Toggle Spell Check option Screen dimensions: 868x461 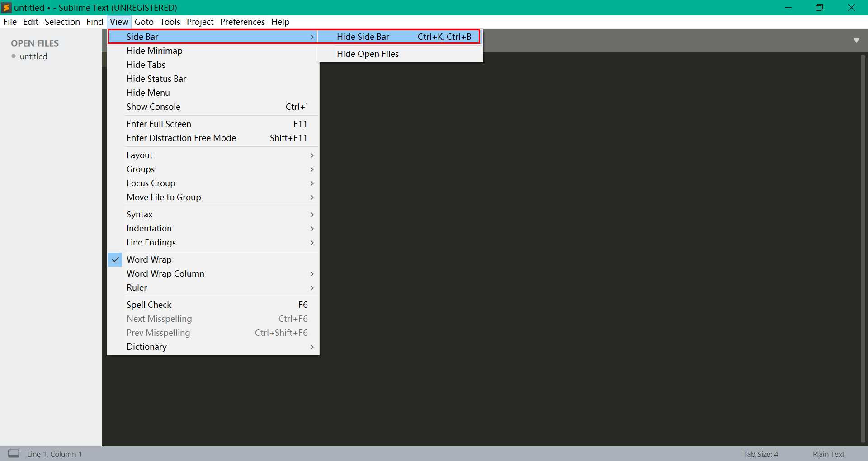(213, 305)
